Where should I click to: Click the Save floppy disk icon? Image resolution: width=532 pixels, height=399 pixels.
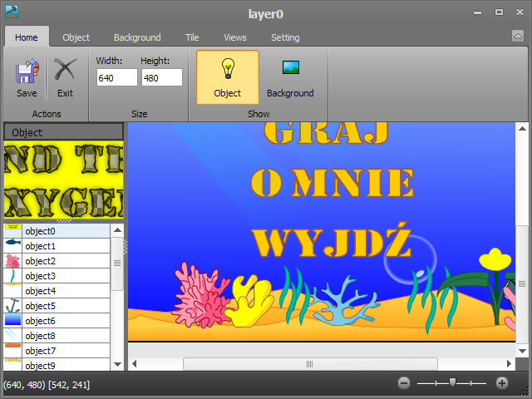click(x=27, y=71)
